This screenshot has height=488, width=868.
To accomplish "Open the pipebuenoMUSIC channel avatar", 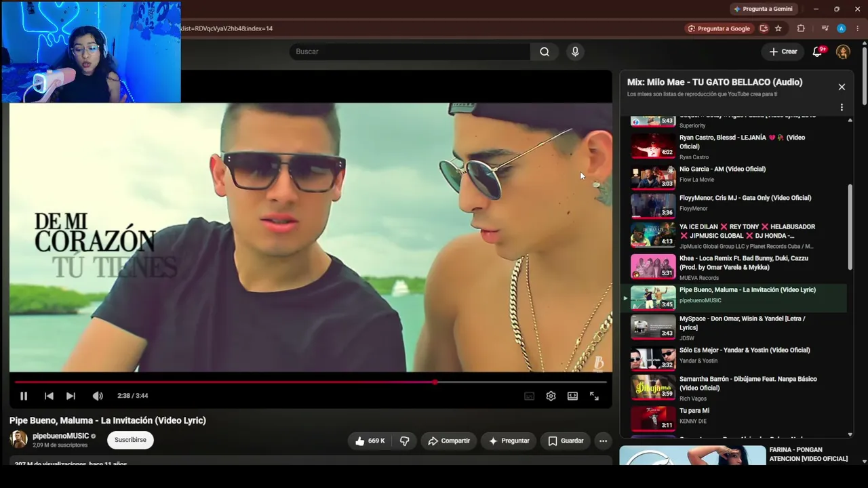I will point(18,439).
